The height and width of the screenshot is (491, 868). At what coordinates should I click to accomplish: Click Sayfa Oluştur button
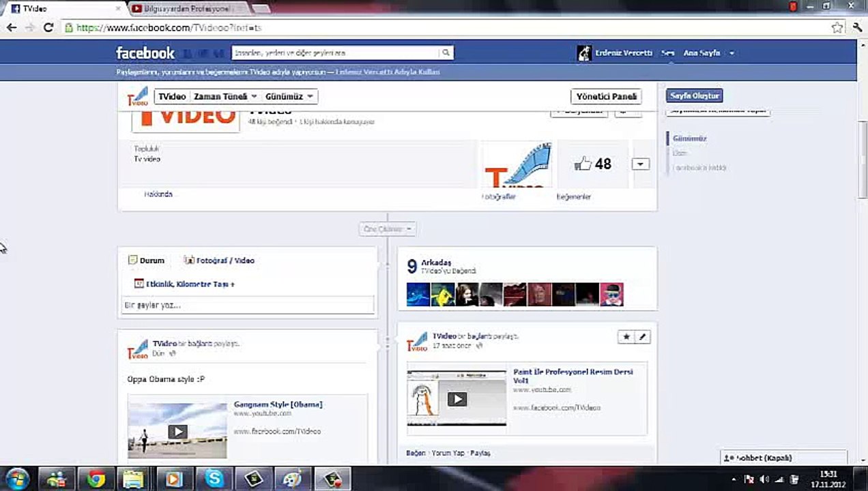pyautogui.click(x=694, y=96)
